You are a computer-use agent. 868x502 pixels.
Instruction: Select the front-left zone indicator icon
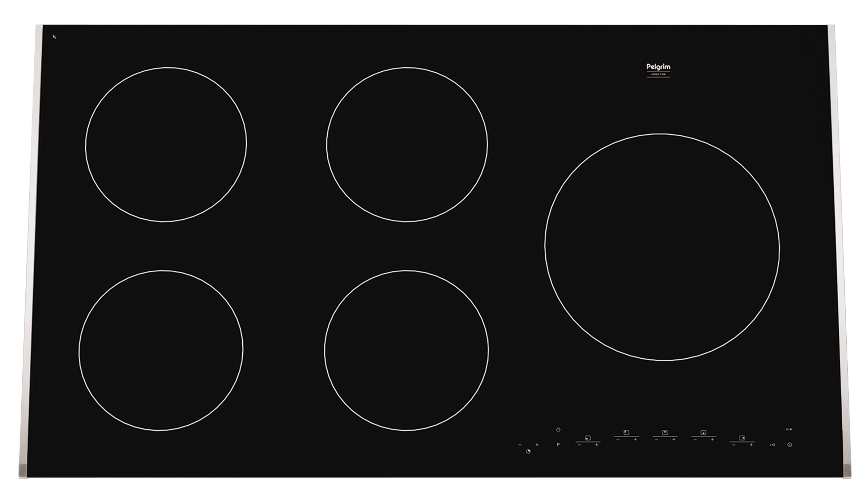click(x=588, y=438)
